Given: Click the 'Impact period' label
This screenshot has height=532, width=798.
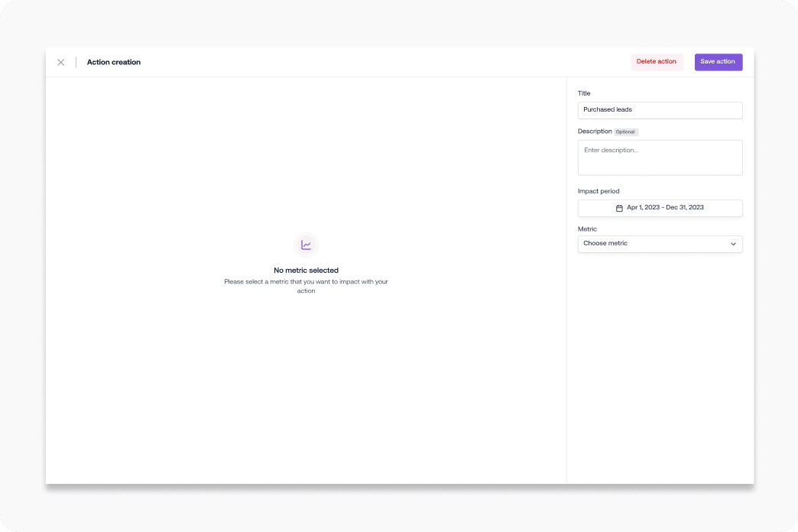Looking at the screenshot, I should click(598, 191).
